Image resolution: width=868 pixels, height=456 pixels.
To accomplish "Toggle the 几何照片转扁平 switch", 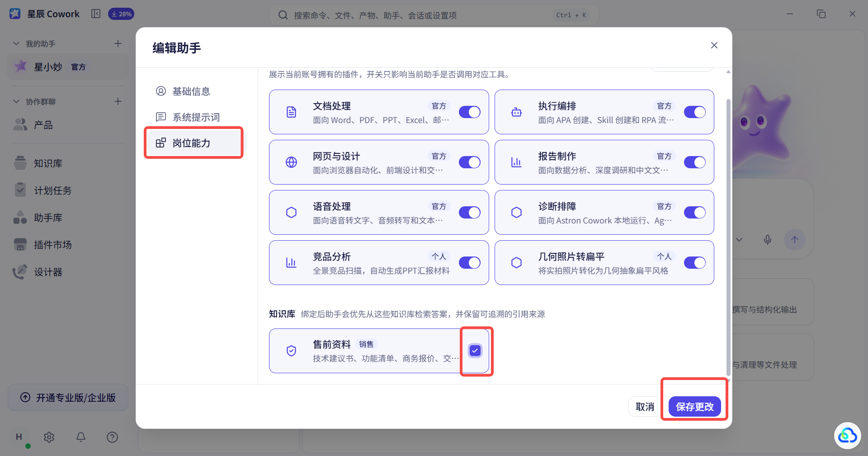I will click(x=694, y=263).
